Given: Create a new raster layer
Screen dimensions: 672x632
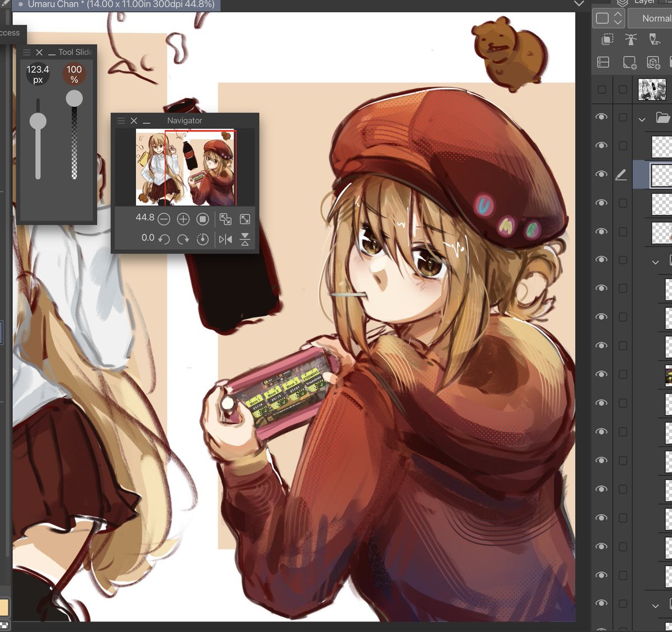Looking at the screenshot, I should [x=630, y=62].
